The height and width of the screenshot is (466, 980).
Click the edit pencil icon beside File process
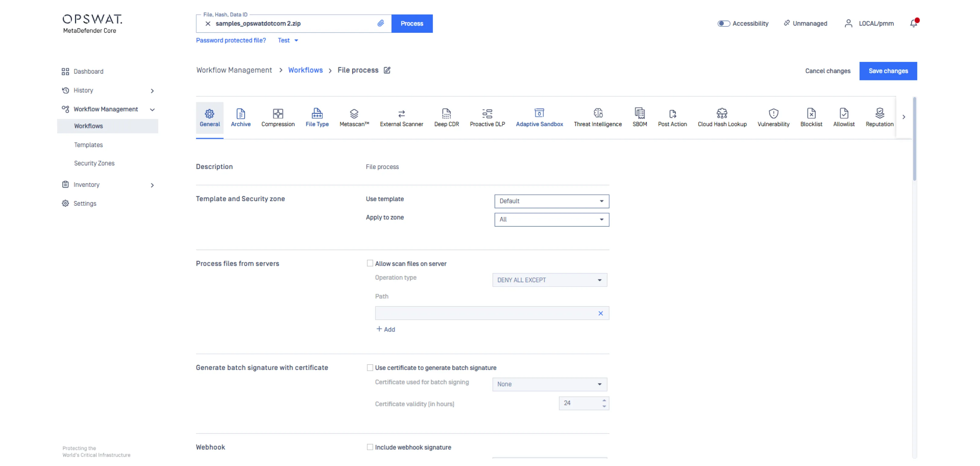(x=387, y=70)
